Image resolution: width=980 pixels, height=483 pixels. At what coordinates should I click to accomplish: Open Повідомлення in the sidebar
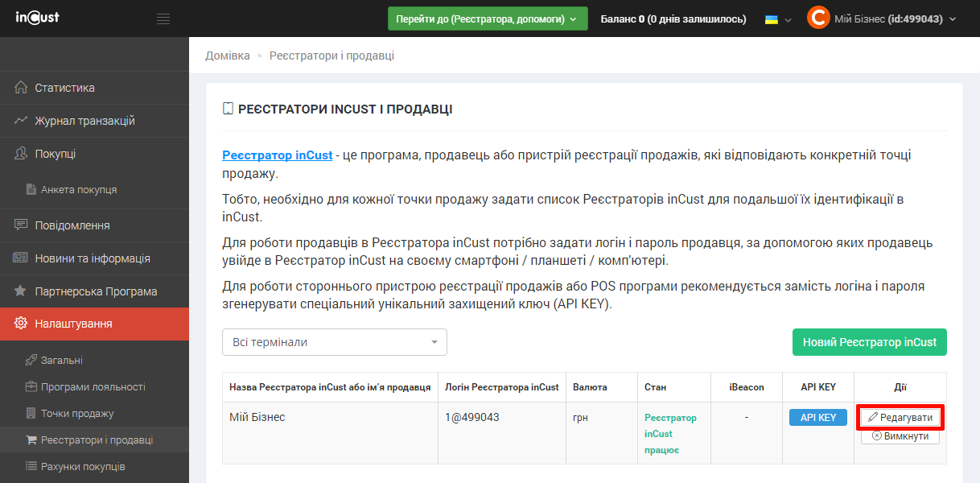(72, 225)
